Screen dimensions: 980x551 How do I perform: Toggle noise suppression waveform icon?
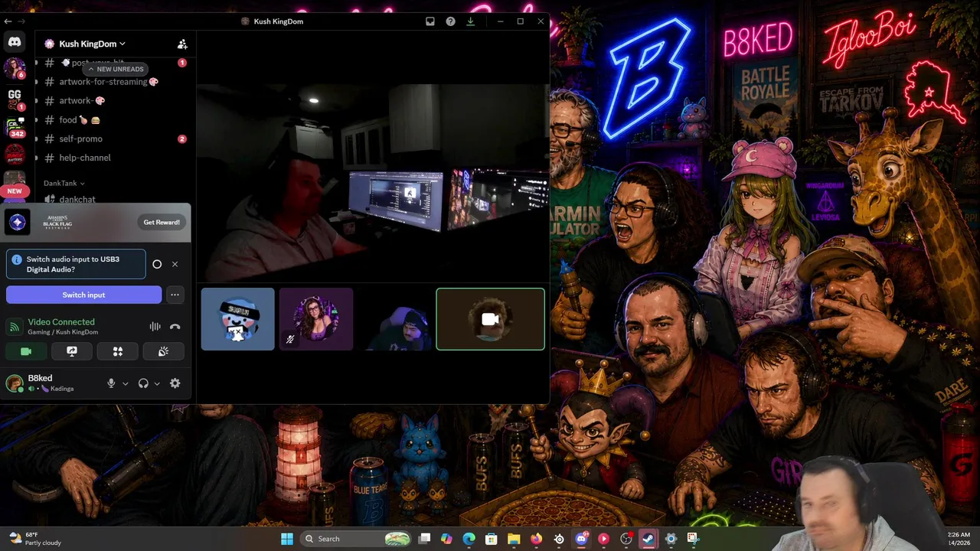point(155,327)
